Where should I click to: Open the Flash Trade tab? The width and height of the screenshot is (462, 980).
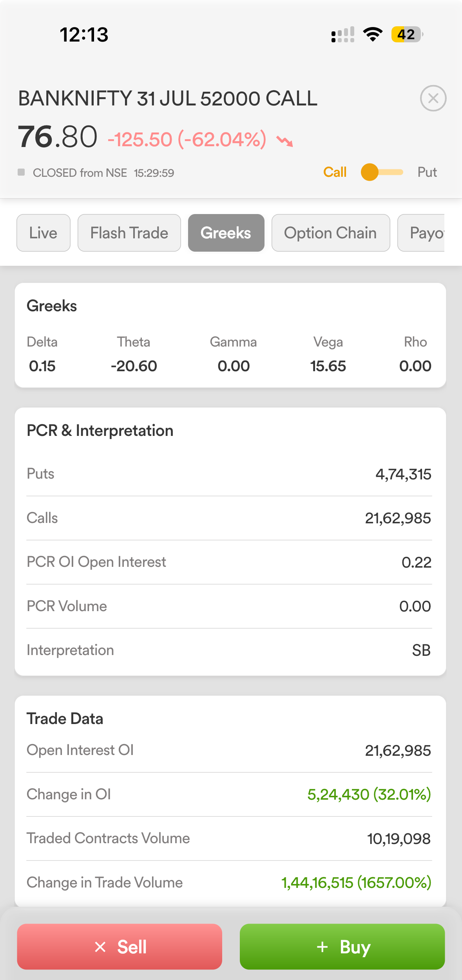129,233
